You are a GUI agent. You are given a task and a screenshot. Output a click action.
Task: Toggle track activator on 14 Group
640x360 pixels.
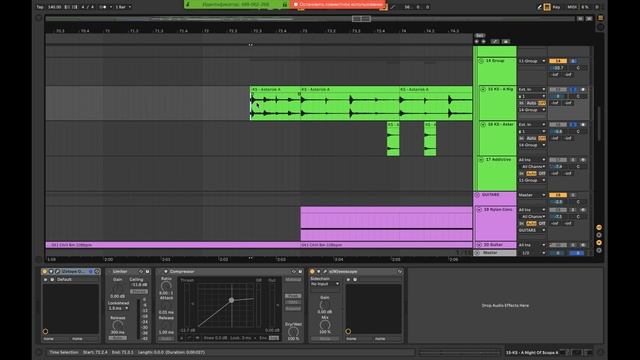pyautogui.click(x=558, y=61)
